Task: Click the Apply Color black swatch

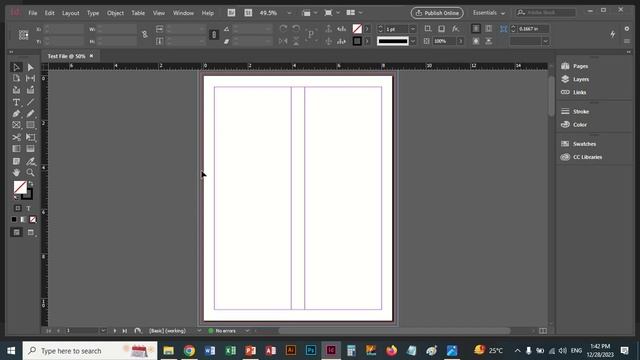Action: [14, 220]
